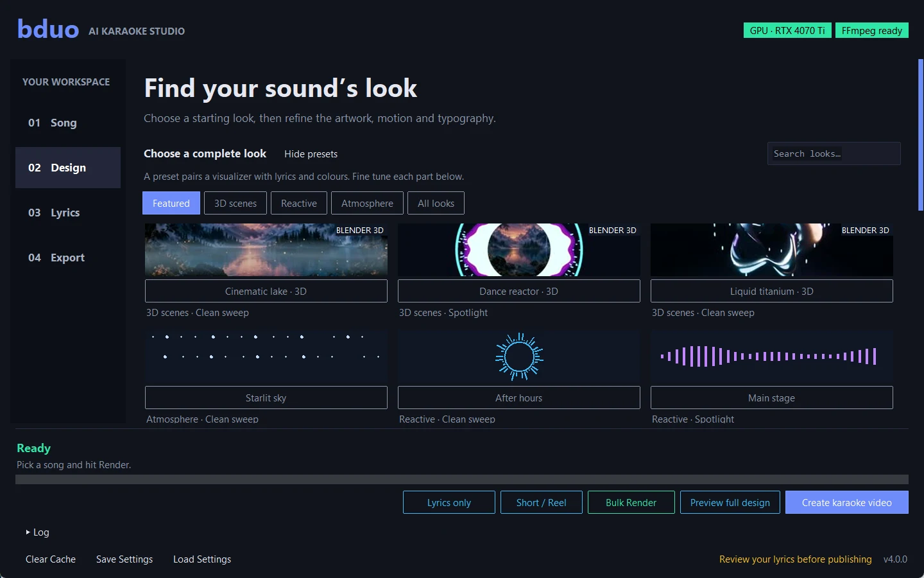This screenshot has width=924, height=578.
Task: Click the BLENDER 3D tag on Liquid titanium
Action: (x=866, y=230)
